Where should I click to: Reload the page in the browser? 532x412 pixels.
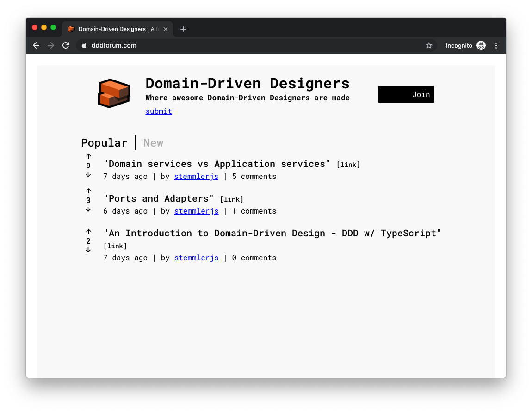66,45
